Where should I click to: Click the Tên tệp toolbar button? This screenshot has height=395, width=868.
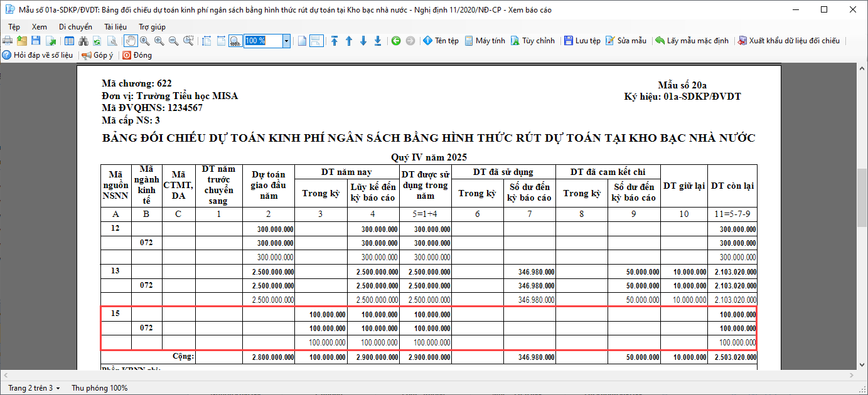[441, 41]
